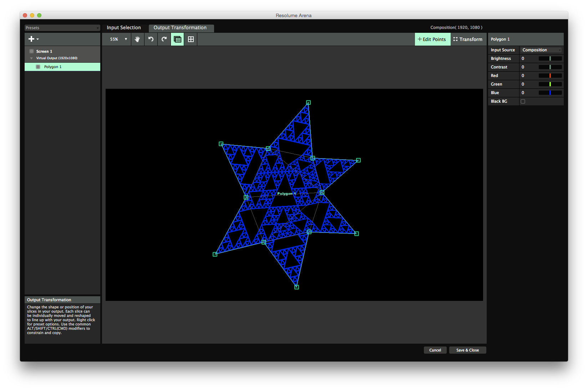Click the undo arrow icon

151,39
